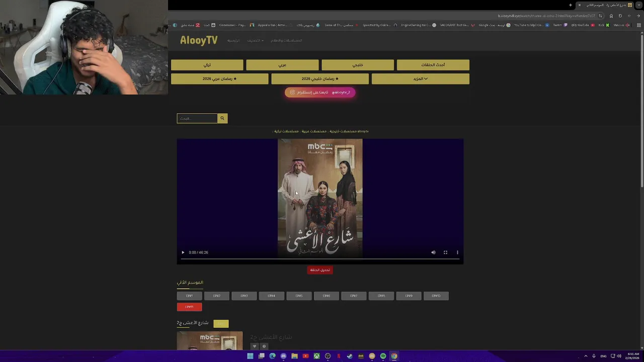
Task: Open المسلسلات والأفلام in the navbar
Action: [286, 41]
